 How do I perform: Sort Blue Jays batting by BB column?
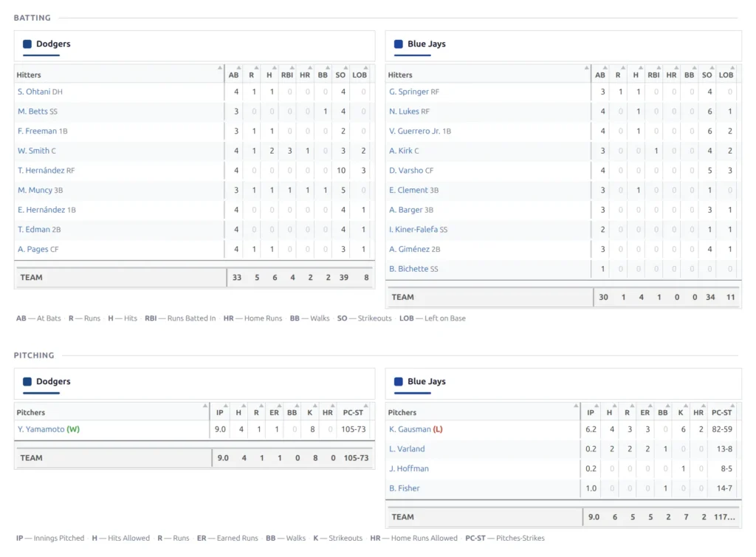(690, 75)
